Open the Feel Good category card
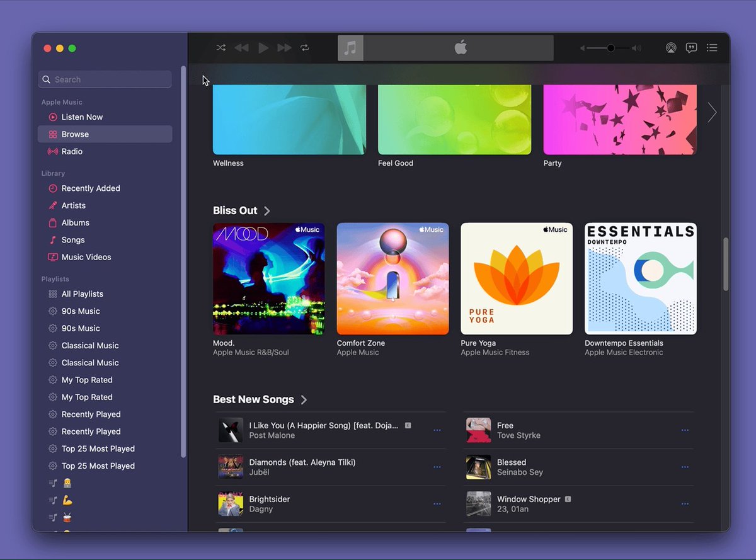This screenshot has width=756, height=560. (x=454, y=120)
